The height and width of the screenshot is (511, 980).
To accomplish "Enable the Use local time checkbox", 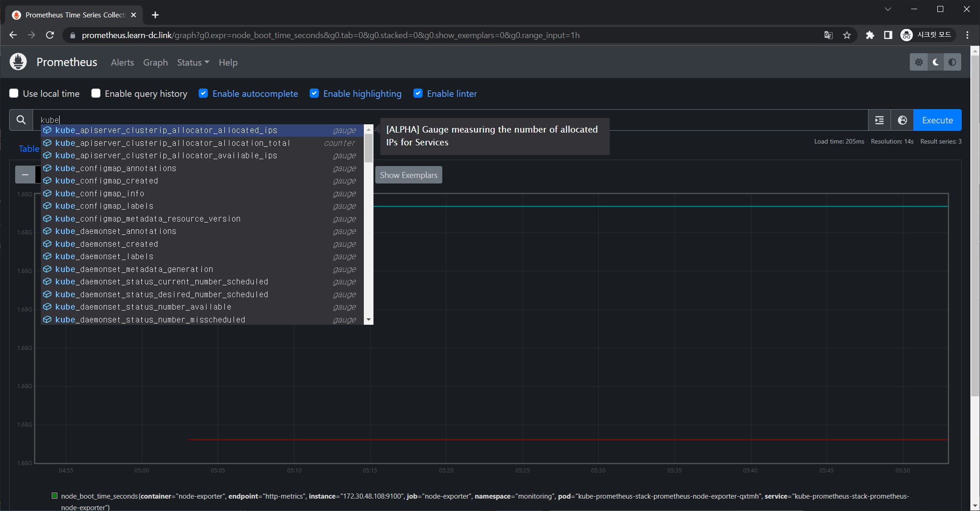I will point(14,93).
